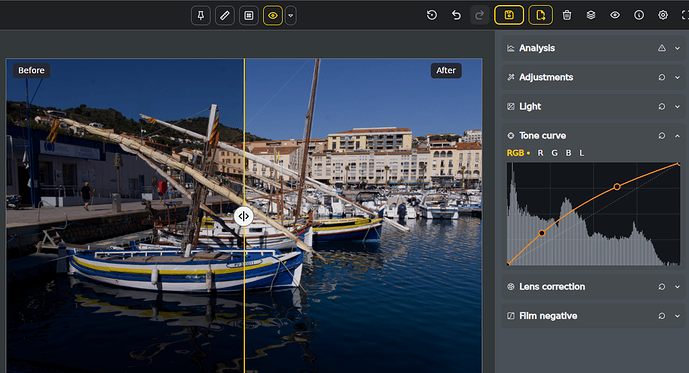The height and width of the screenshot is (373, 689).
Task: Click the Light section title
Action: point(530,107)
